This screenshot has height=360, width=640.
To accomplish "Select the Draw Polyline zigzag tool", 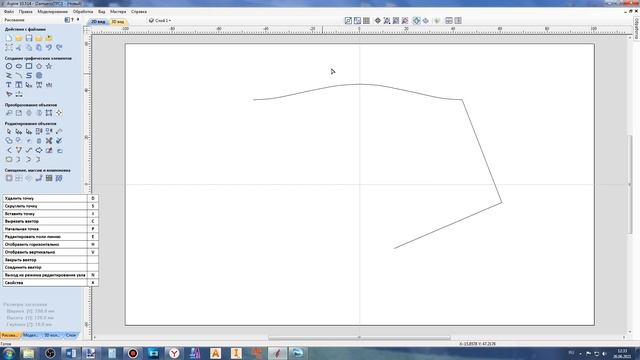I will (x=9, y=76).
